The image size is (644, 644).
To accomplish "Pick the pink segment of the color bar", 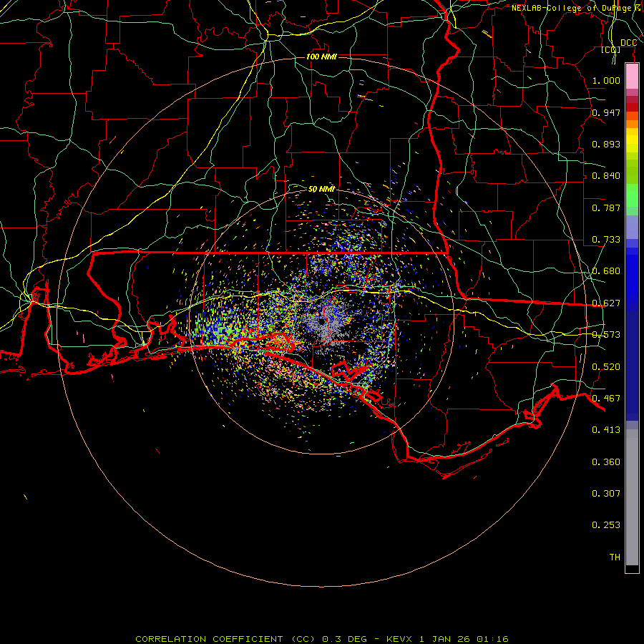I will [632, 77].
